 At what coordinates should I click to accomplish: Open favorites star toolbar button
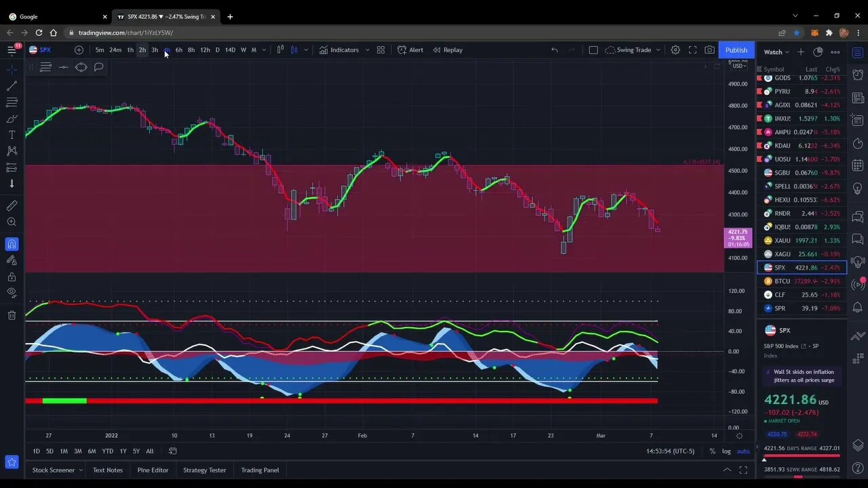(x=12, y=462)
